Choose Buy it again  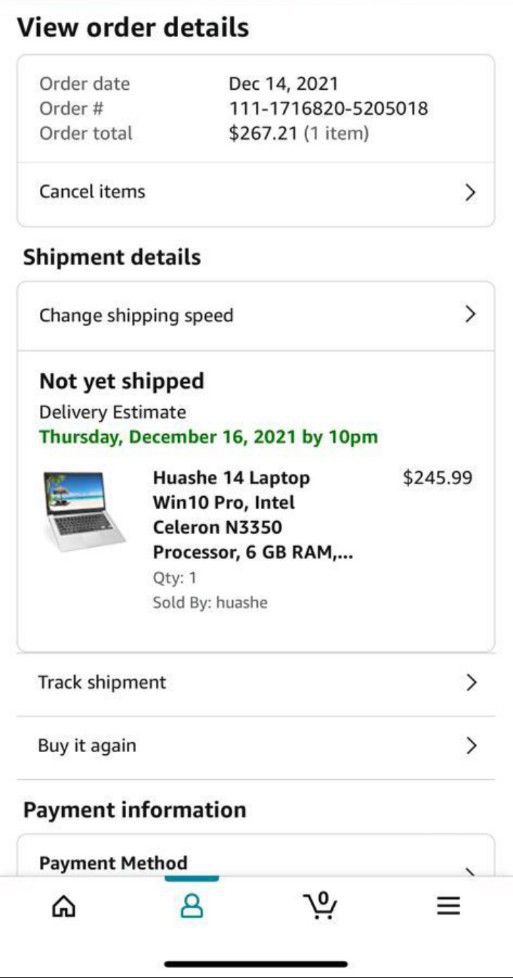[256, 747]
